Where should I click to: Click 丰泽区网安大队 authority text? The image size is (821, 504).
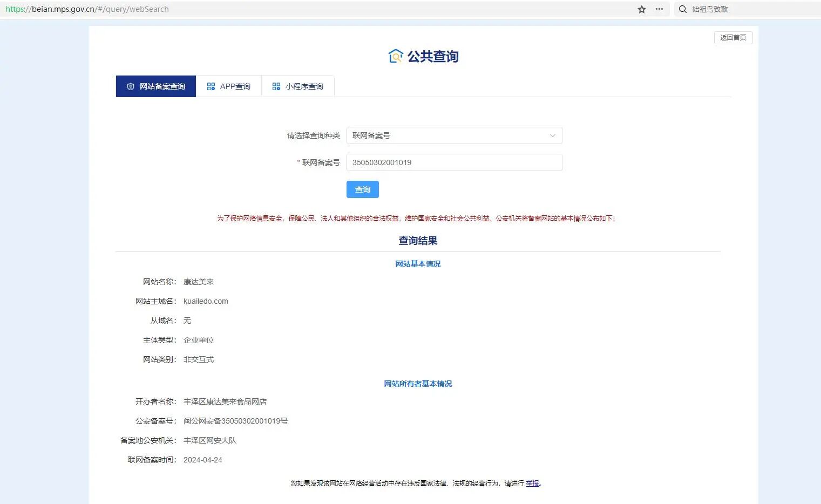click(210, 440)
